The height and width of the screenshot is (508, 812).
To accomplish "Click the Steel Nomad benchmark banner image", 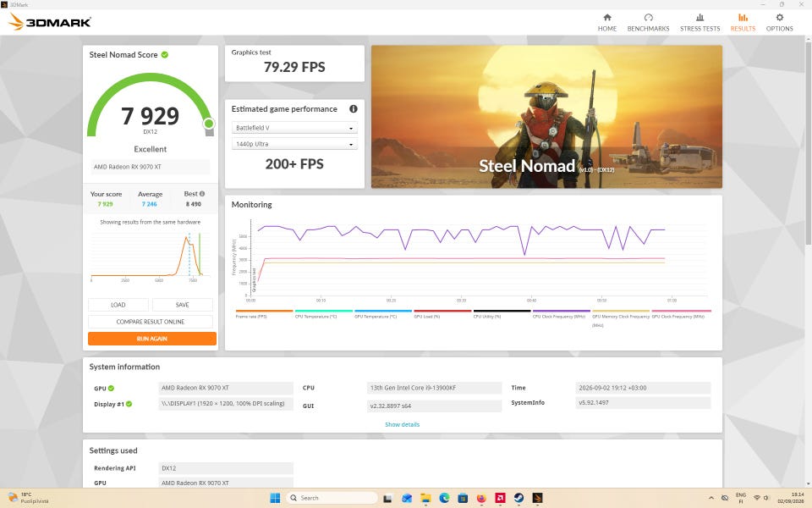I will [x=546, y=117].
